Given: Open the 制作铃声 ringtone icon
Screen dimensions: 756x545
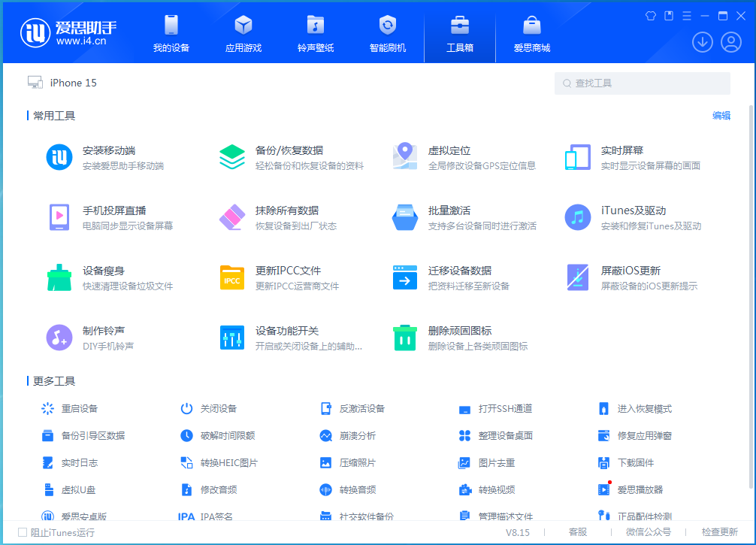Looking at the screenshot, I should point(59,338).
